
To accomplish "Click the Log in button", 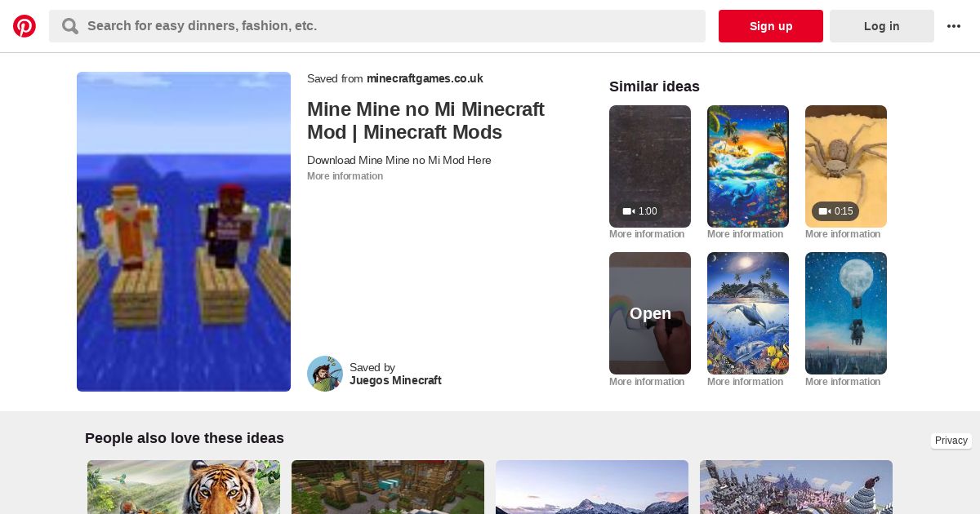I will (882, 26).
